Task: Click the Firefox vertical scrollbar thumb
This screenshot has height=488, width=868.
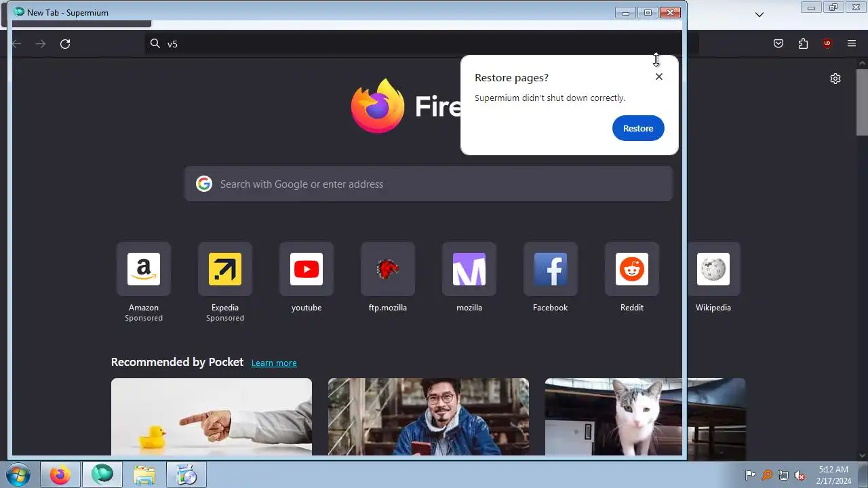Action: [x=862, y=102]
